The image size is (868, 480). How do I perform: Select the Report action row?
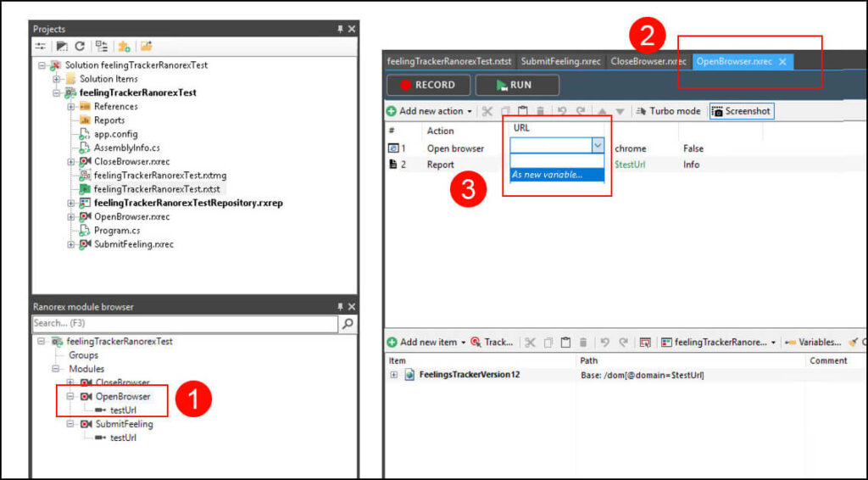click(626, 165)
